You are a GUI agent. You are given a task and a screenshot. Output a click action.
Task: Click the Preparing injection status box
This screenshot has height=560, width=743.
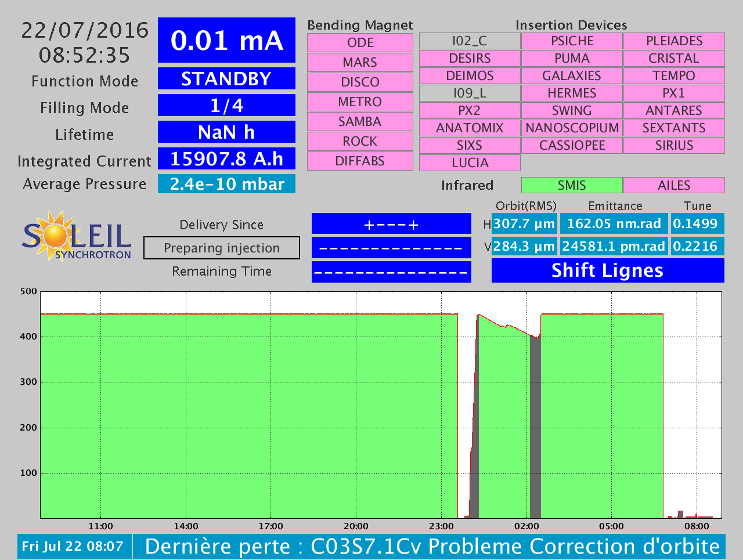[222, 248]
